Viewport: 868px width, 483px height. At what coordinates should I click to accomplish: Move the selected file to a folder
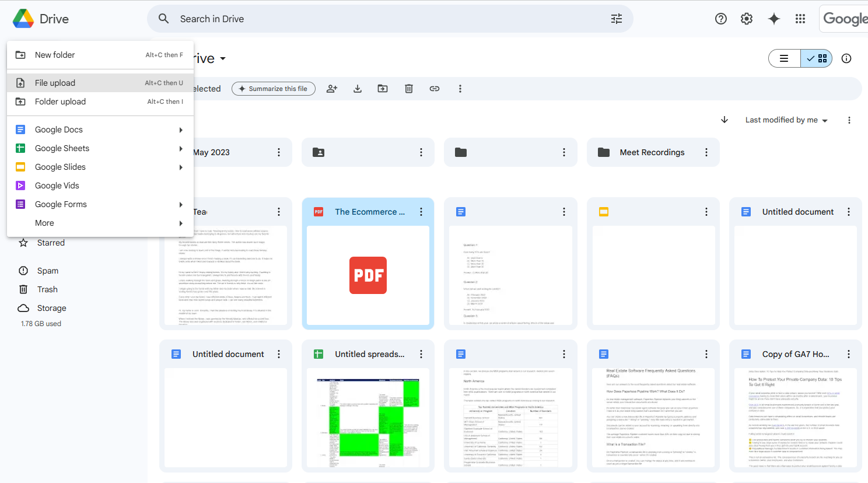[383, 88]
